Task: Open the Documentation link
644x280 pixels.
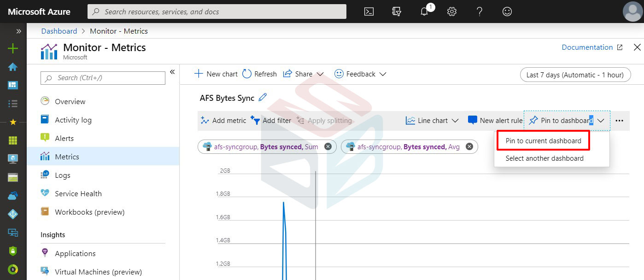Action: coord(587,47)
